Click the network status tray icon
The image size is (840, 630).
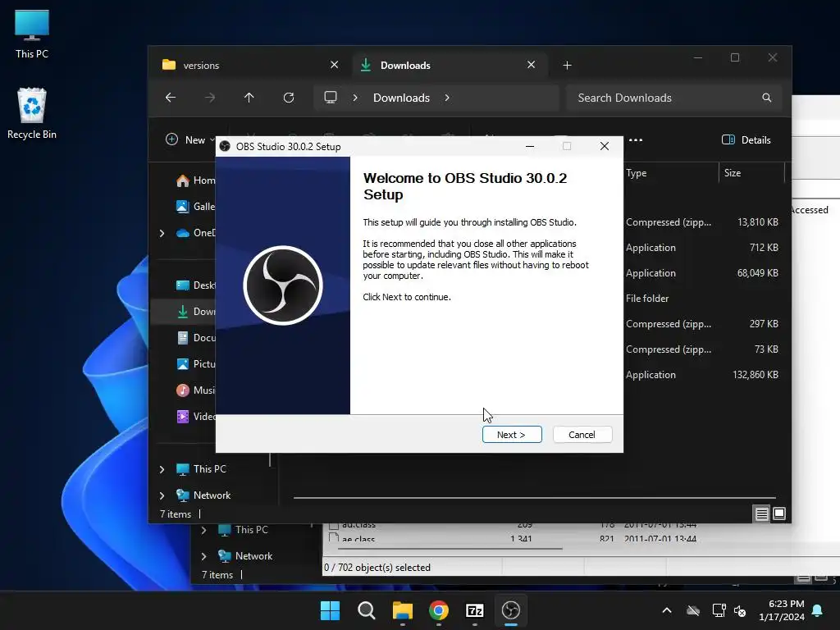pos(719,610)
